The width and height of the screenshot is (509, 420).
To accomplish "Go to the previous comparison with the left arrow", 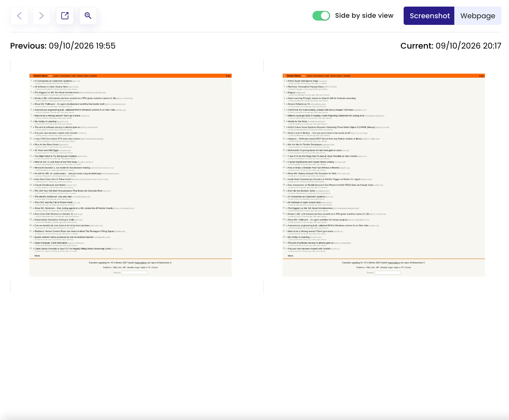I will (x=19, y=16).
